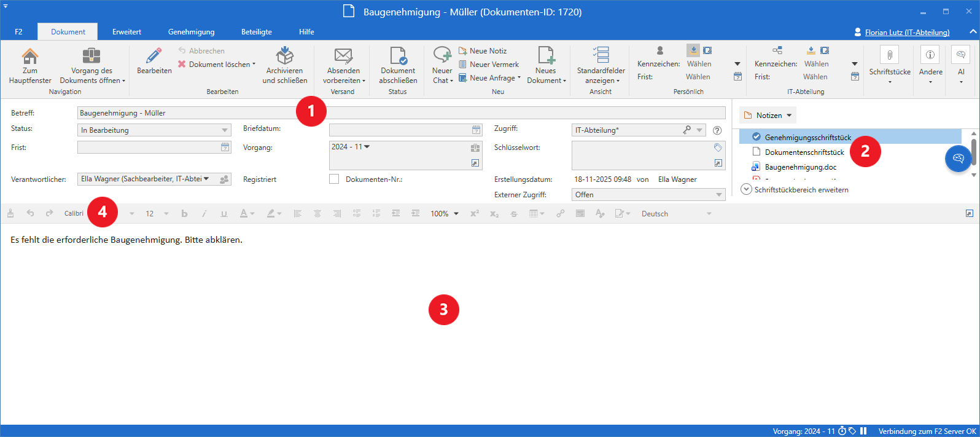Open the Beteiligte tab
Screen dimensions: 980x437
click(257, 32)
